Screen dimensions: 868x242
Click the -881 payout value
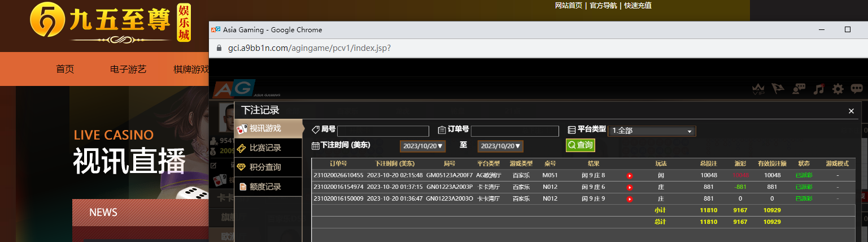(x=740, y=187)
